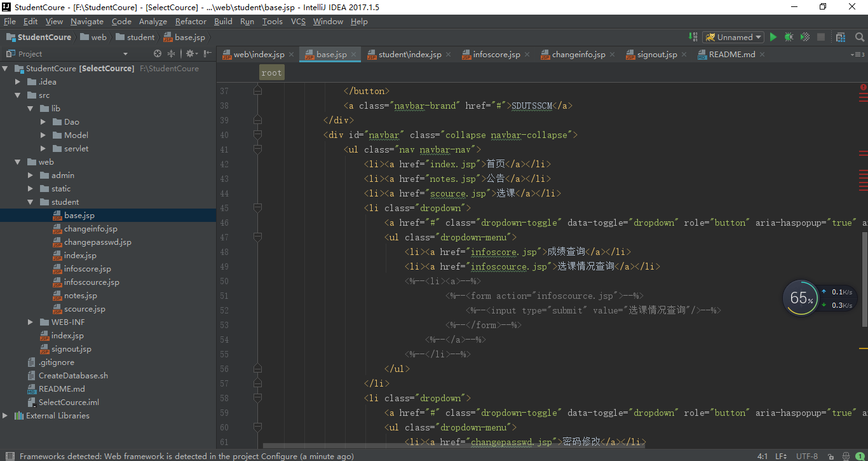Close the student\index.jsp tab
The width and height of the screenshot is (868, 461).
[449, 55]
